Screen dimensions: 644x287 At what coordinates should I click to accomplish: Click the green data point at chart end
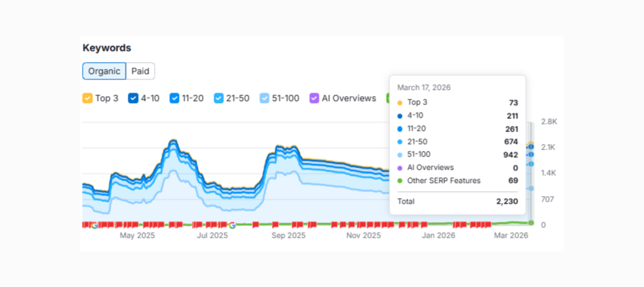tap(531, 223)
